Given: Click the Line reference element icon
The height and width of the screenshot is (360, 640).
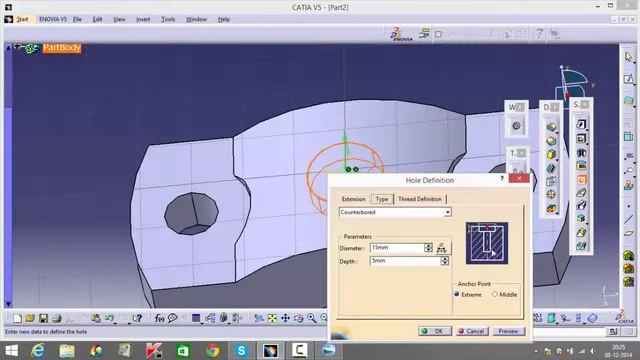Looking at the screenshot, I should 629,220.
